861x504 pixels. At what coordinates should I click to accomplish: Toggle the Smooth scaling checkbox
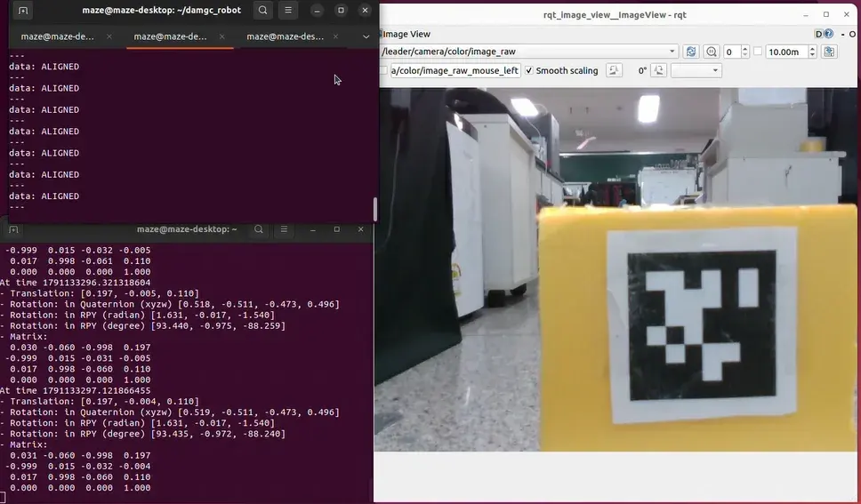tap(529, 71)
